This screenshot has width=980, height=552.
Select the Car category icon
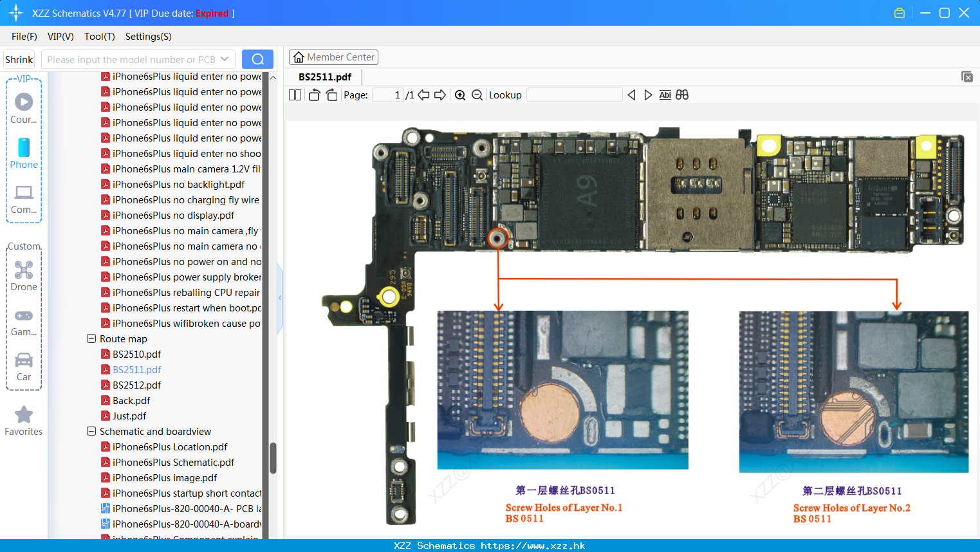click(24, 367)
